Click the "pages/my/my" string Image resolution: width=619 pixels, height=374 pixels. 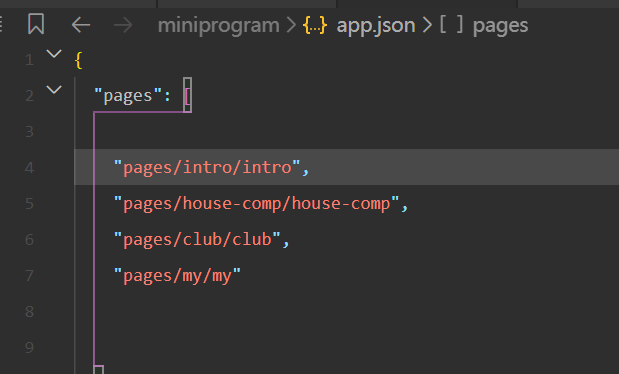pos(177,276)
